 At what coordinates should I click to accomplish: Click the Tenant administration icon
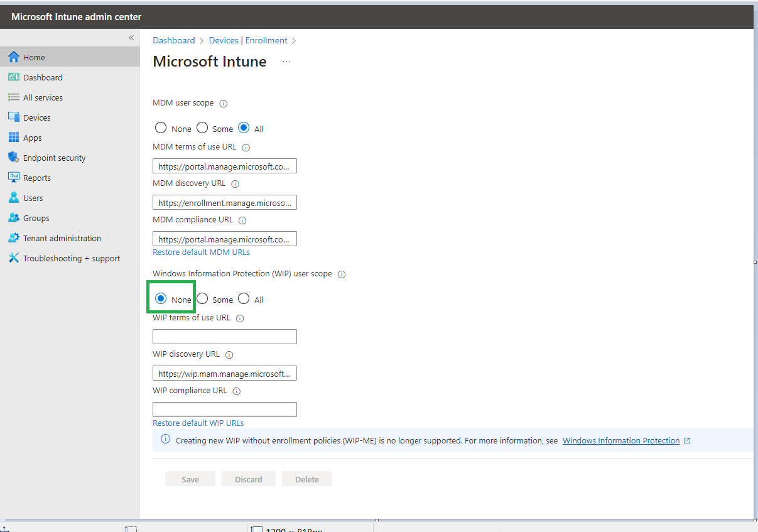(14, 238)
